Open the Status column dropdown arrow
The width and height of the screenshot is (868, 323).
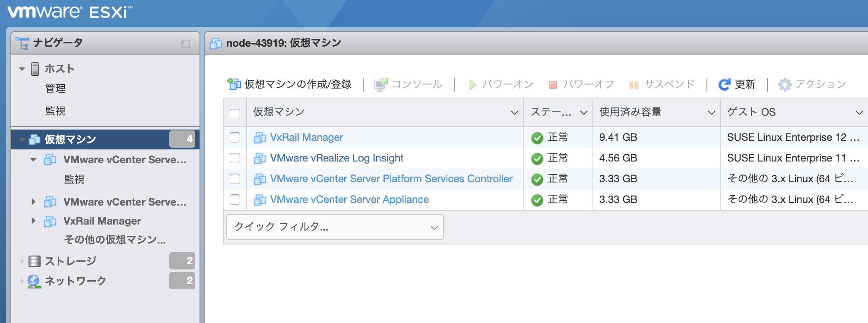[x=584, y=113]
